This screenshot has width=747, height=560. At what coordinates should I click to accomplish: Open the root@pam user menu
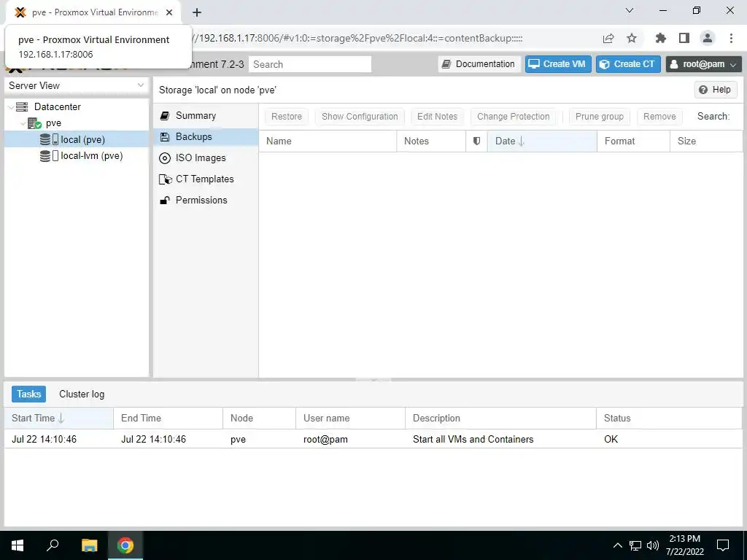coord(704,64)
